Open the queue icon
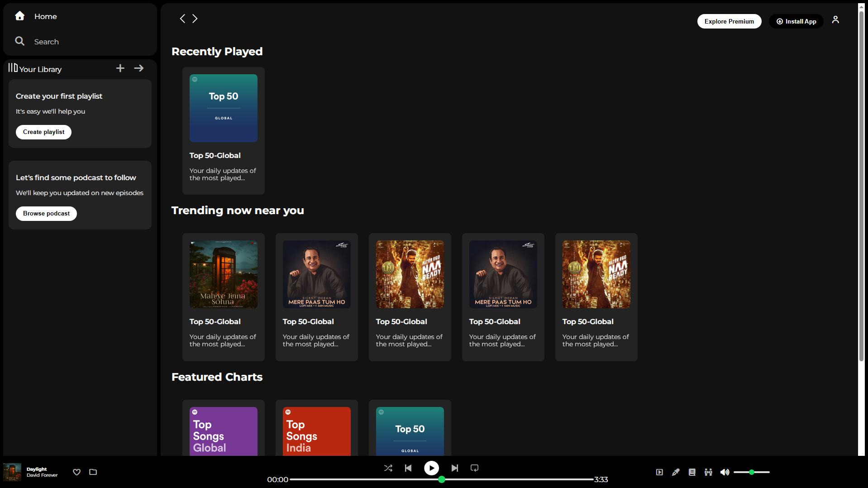Viewport: 868px width, 488px height. tap(692, 472)
